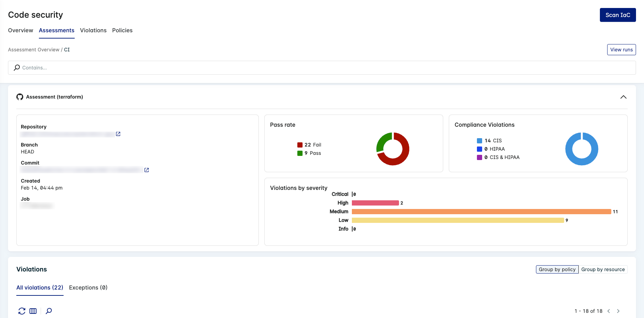Image resolution: width=644 pixels, height=318 pixels.
Task: Click Assessment Overview breadcrumb link
Action: pyautogui.click(x=34, y=50)
